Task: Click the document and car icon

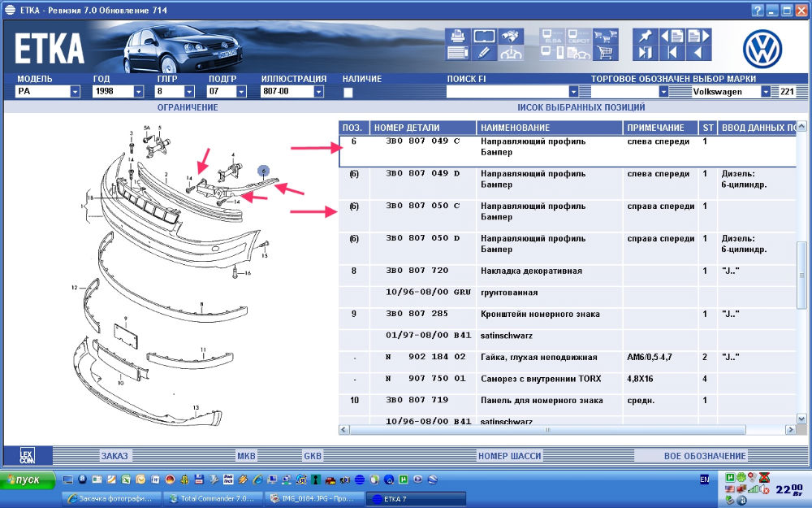Action: [x=578, y=52]
